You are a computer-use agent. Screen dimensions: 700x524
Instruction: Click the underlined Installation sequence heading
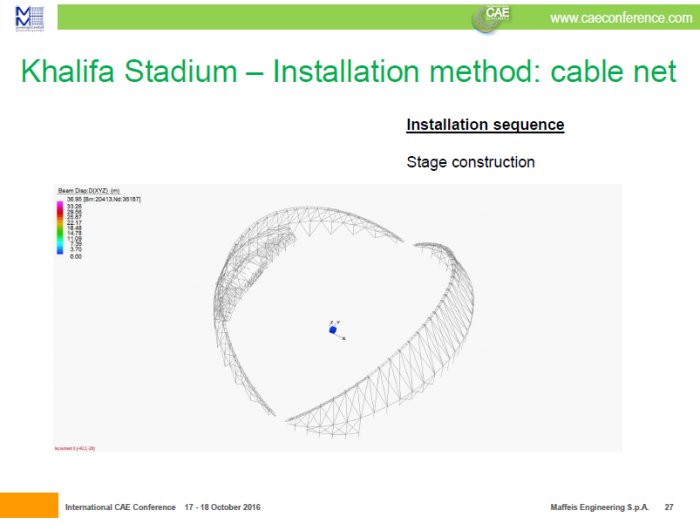[485, 125]
